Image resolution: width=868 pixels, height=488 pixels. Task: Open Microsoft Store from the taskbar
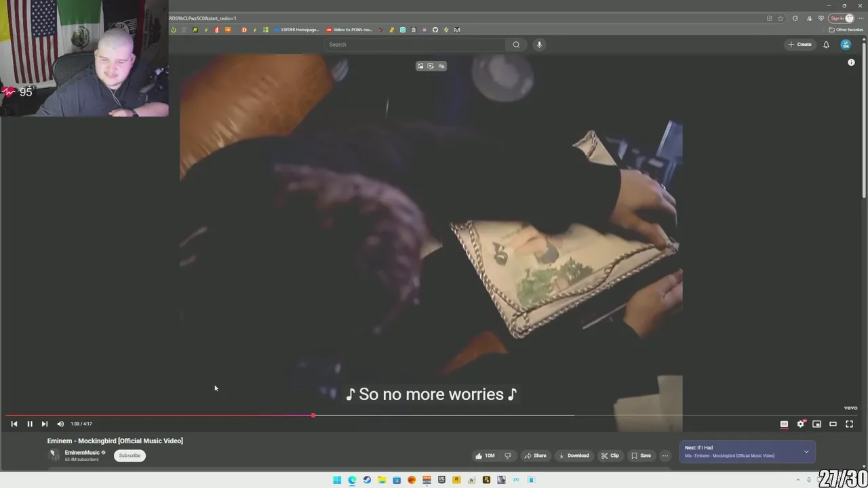click(x=397, y=480)
